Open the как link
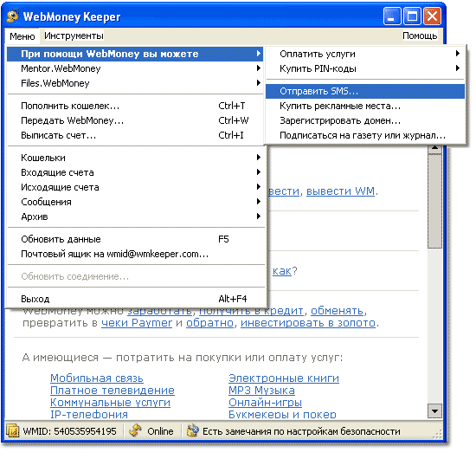This screenshot has width=476, height=459. coord(282,271)
